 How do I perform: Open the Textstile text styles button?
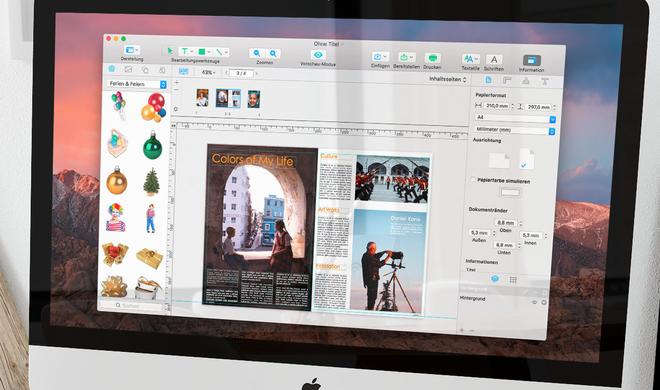pos(470,59)
